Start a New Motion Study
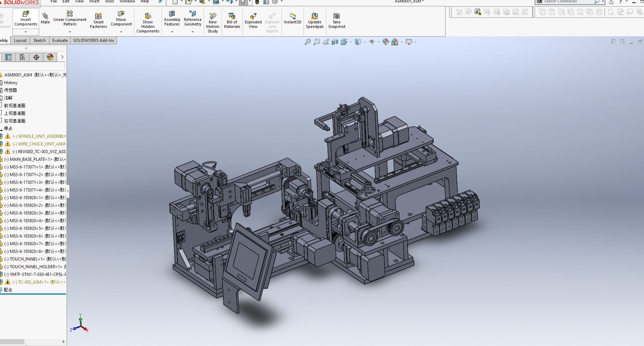This screenshot has height=346, width=644. 213,23
